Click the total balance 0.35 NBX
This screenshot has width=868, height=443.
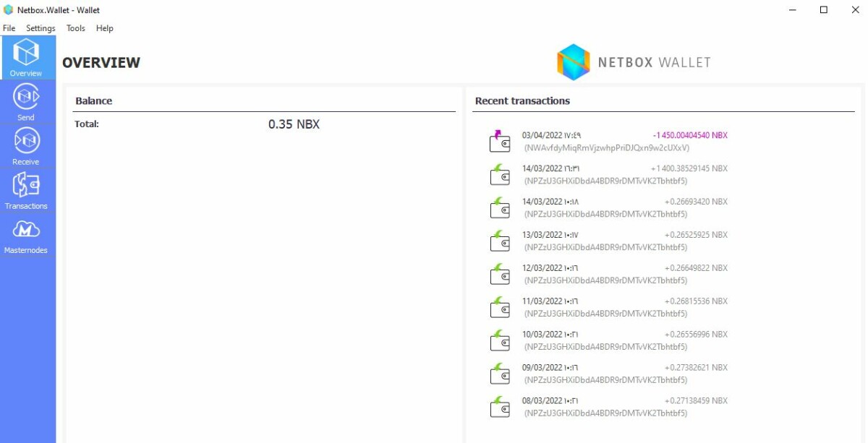point(294,124)
